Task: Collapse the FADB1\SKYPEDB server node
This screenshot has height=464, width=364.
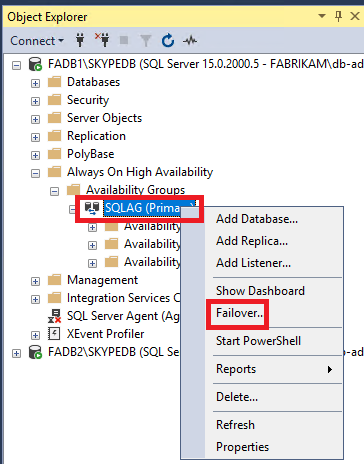Action: [16, 65]
